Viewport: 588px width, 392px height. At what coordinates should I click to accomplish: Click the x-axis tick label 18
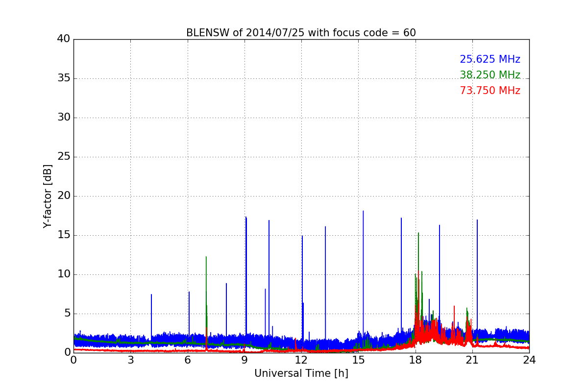point(415,360)
